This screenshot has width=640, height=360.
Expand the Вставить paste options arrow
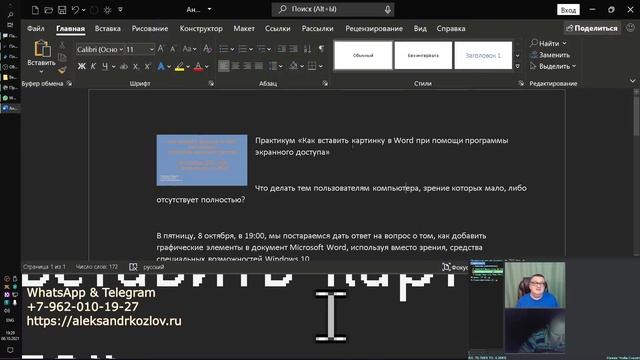[x=41, y=72]
